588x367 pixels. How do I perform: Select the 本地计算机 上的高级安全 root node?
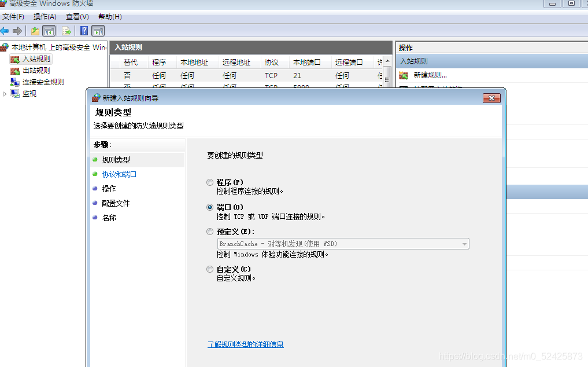[59, 47]
